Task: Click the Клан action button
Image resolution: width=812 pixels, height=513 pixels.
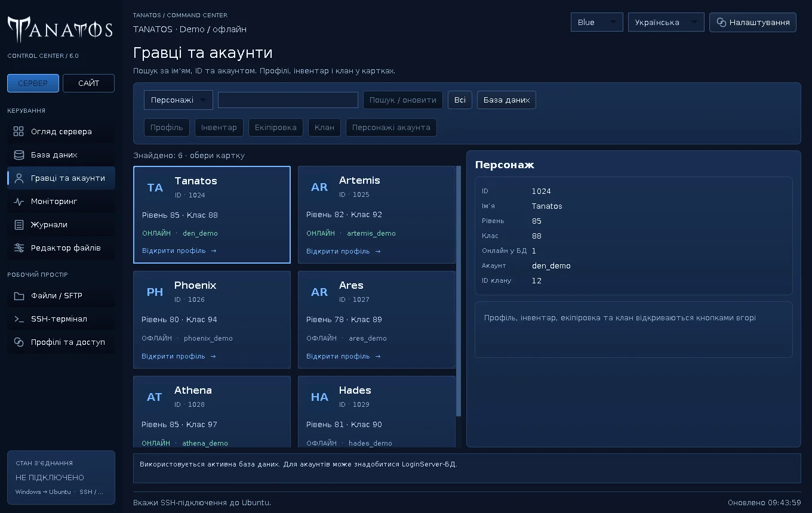Action: point(325,127)
